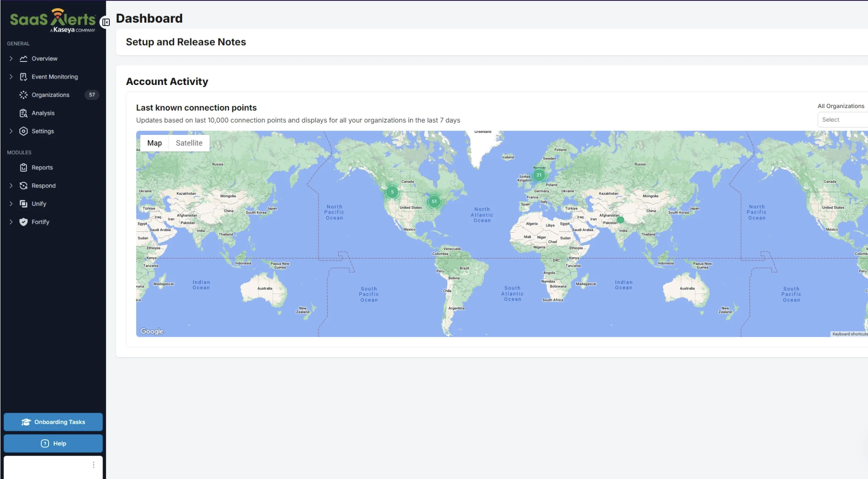Click the Keyboard shortcuts link on map
The width and height of the screenshot is (868, 479).
850,334
